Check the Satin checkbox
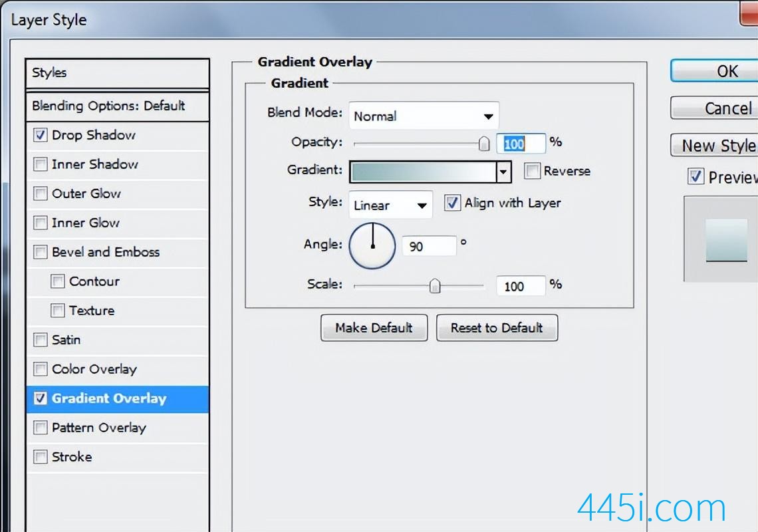 point(41,340)
